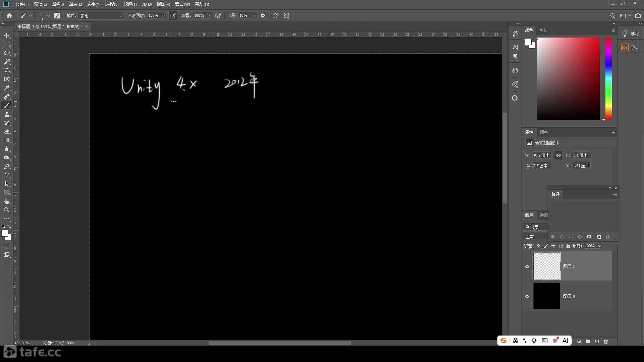This screenshot has height=362, width=644.
Task: Open the 图像(I) menu
Action: (x=58, y=4)
